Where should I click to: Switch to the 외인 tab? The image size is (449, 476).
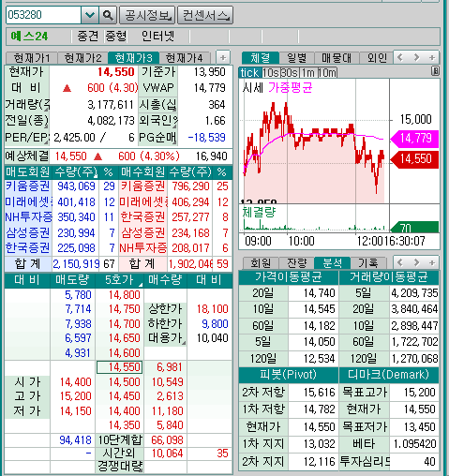click(x=377, y=58)
